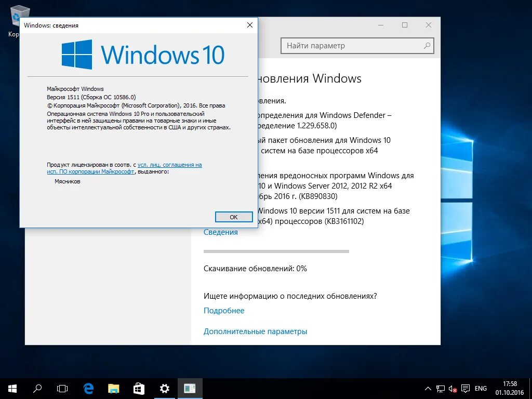Open taskbar search magnifier
This screenshot has width=532, height=399.
pyautogui.click(x=37, y=389)
